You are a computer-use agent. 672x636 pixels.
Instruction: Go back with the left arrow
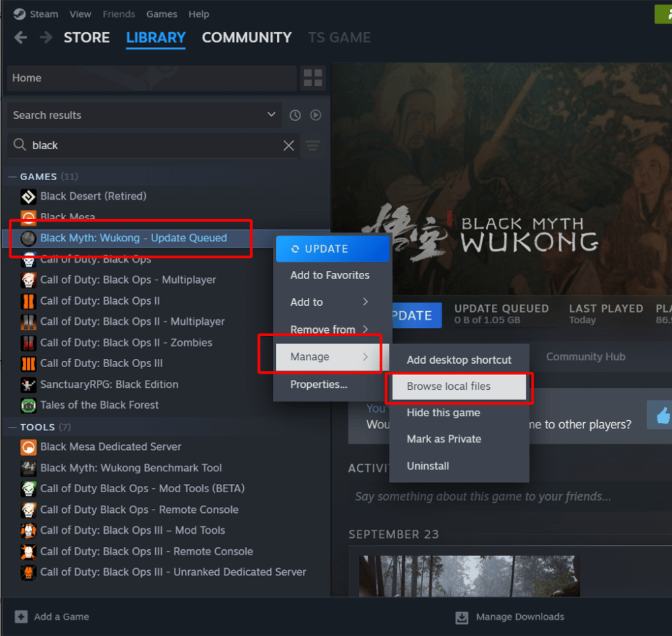21,38
